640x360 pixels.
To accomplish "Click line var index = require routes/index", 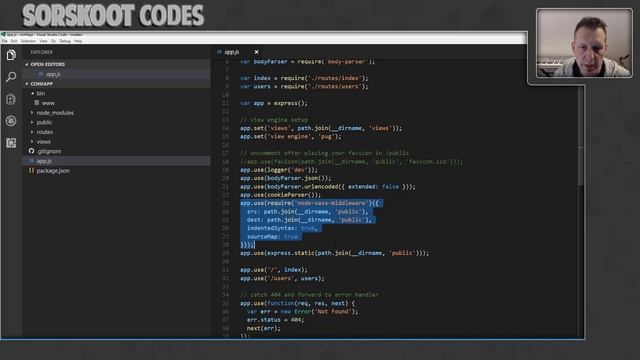I will (x=304, y=78).
